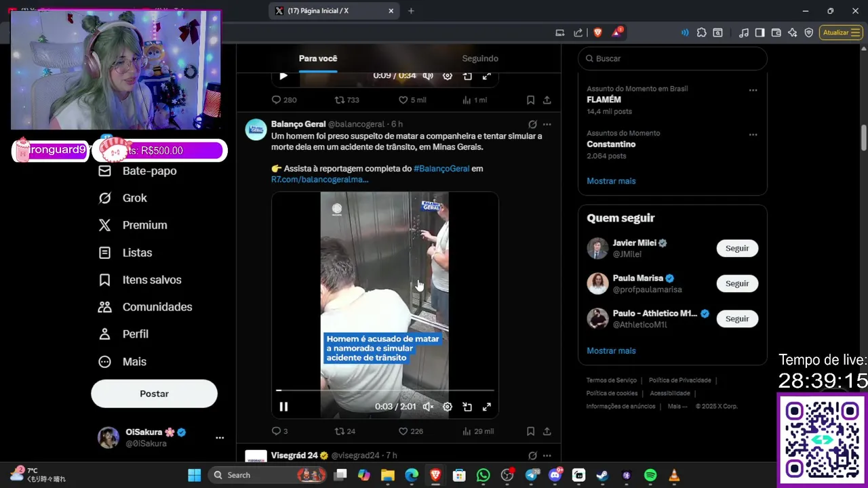This screenshot has width=868, height=488.
Task: Like the top post with 5 mil likes
Action: (x=412, y=100)
